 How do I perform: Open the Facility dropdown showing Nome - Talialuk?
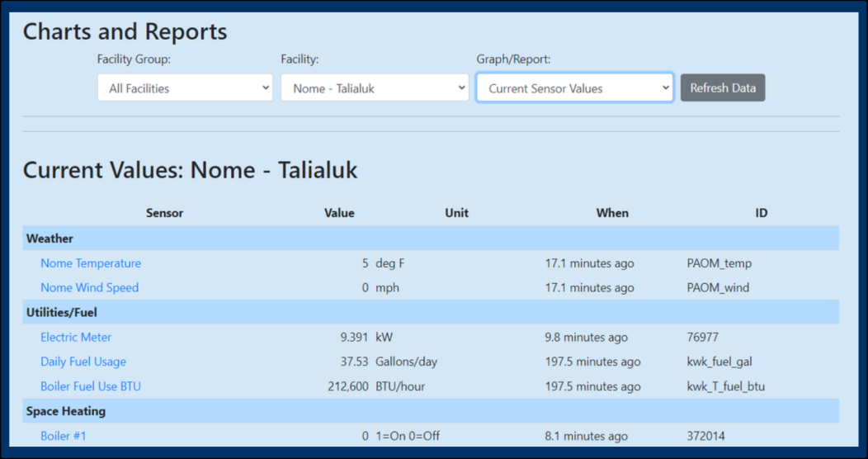pyautogui.click(x=375, y=88)
